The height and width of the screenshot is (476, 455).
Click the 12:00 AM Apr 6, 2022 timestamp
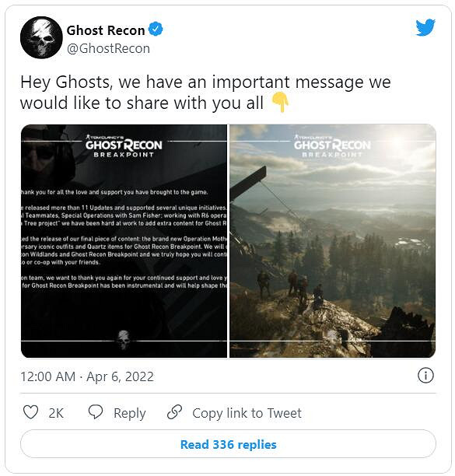[x=87, y=376]
